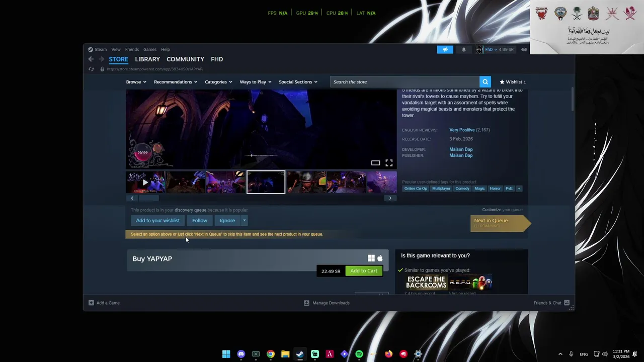This screenshot has width=644, height=362.
Task: Expand the Recommendations dropdown
Action: pyautogui.click(x=176, y=82)
